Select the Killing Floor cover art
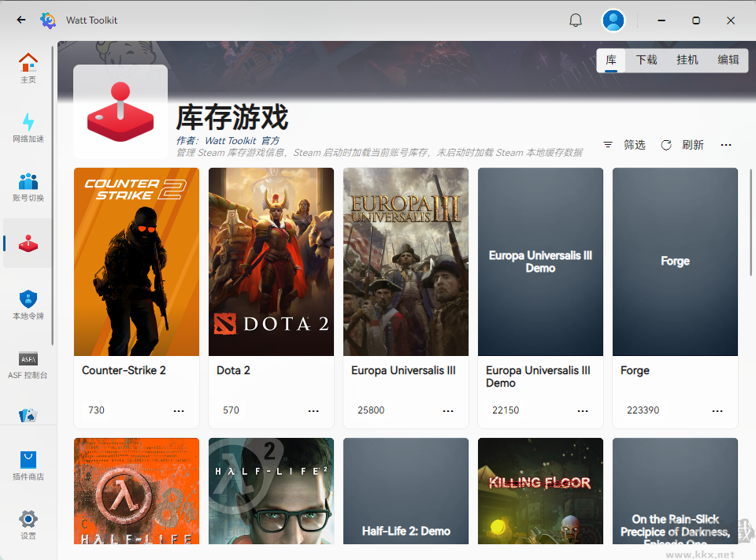This screenshot has height=560, width=756. tap(540, 491)
